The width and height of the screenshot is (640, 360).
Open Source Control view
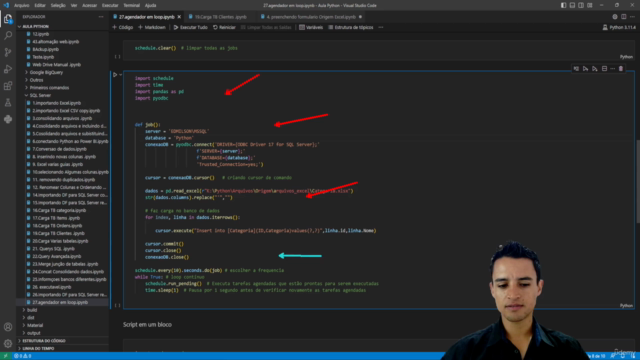point(8,52)
